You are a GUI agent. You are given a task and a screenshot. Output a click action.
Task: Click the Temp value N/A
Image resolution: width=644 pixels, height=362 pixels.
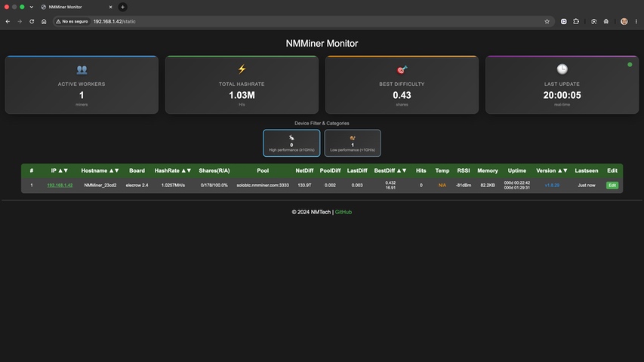pyautogui.click(x=442, y=185)
